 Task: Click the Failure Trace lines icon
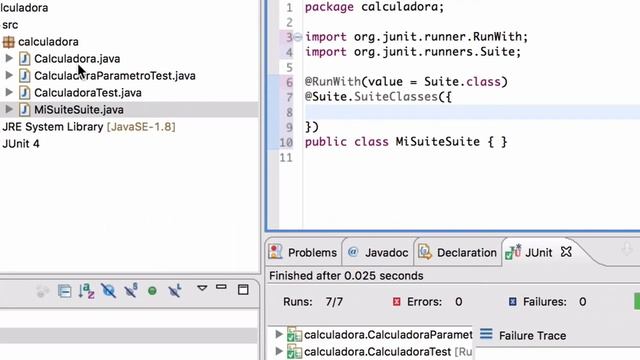(x=486, y=334)
